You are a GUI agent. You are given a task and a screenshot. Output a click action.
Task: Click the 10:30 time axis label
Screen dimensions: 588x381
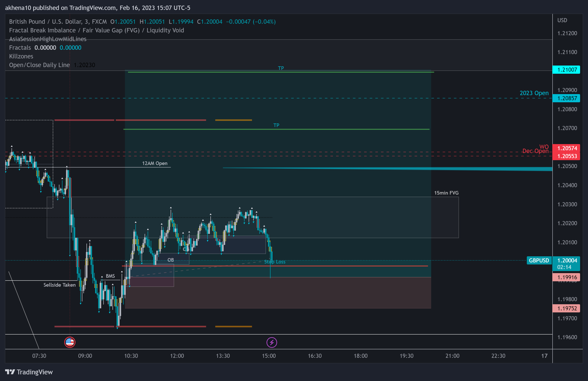(131, 356)
